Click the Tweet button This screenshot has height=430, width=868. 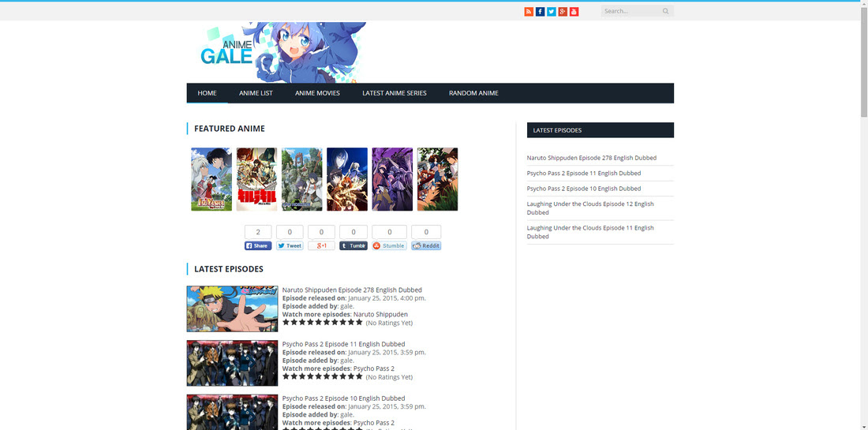pyautogui.click(x=290, y=245)
